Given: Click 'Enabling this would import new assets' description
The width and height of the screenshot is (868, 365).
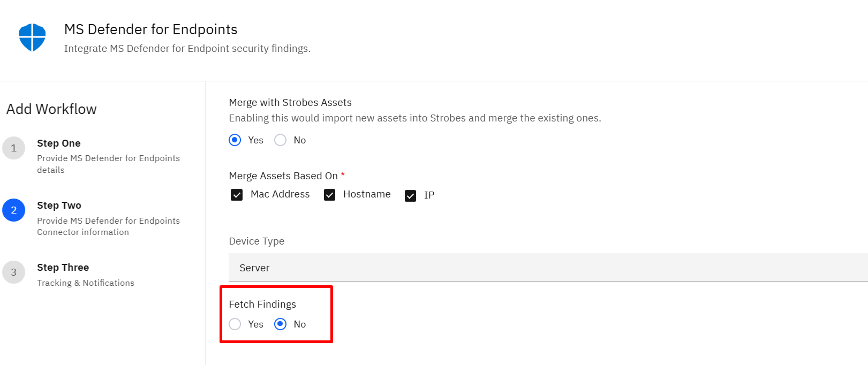Looking at the screenshot, I should [x=415, y=118].
